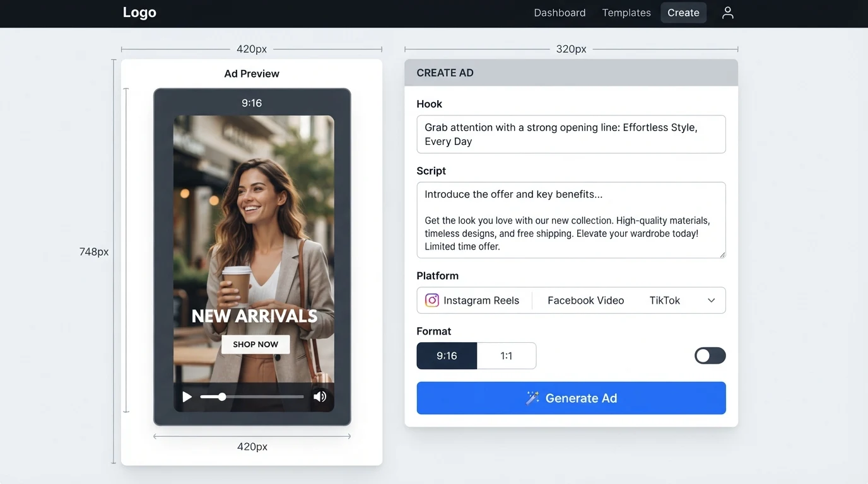The width and height of the screenshot is (868, 484).
Task: Click the Instagram logo icon
Action: click(431, 301)
